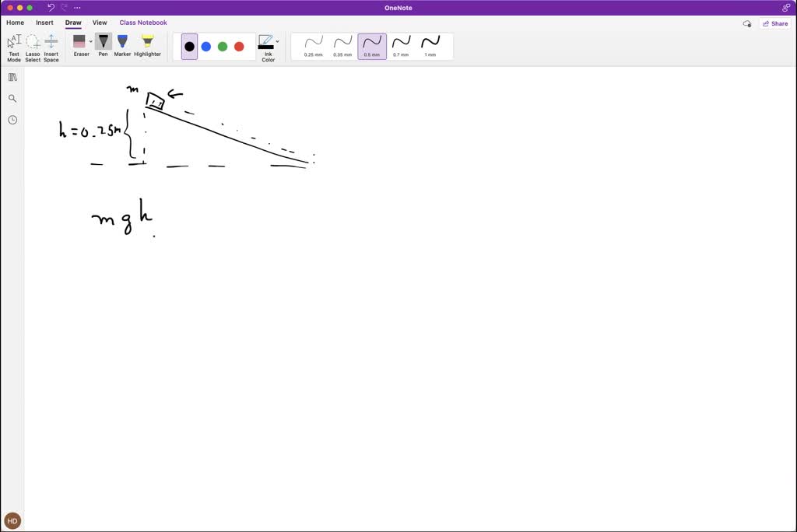Set pen thickness to 0.25 mm
Viewport: 797px width, 532px height.
[314, 46]
